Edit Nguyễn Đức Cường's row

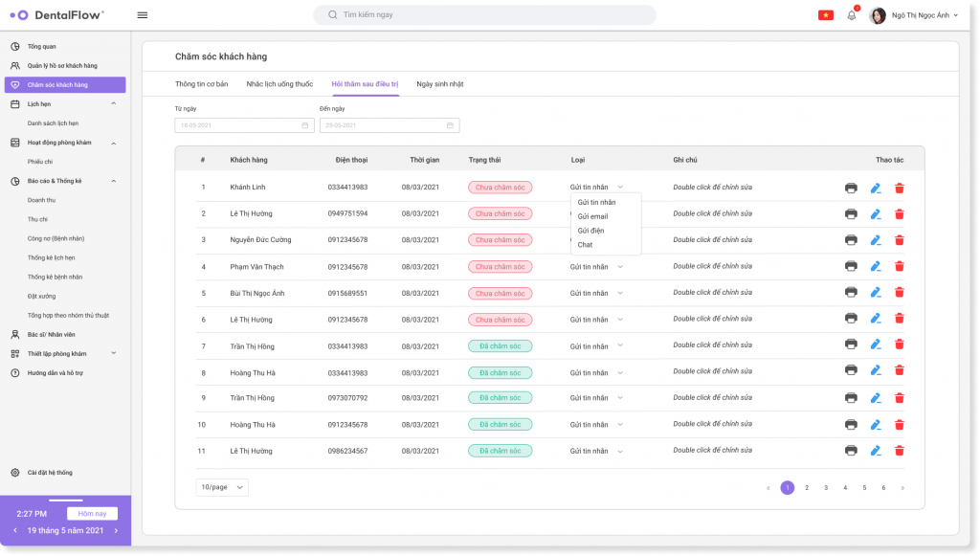(x=876, y=240)
